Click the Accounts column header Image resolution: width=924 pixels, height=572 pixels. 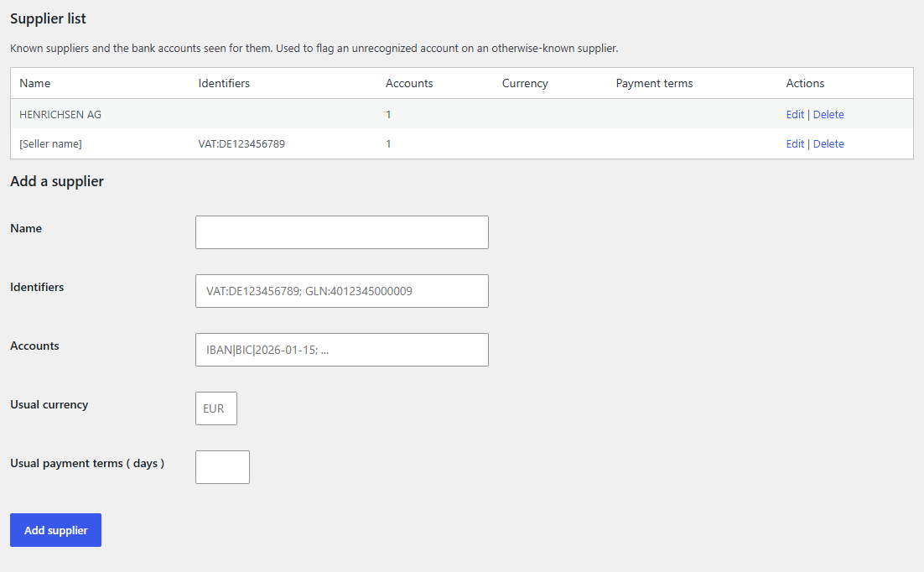click(x=409, y=83)
